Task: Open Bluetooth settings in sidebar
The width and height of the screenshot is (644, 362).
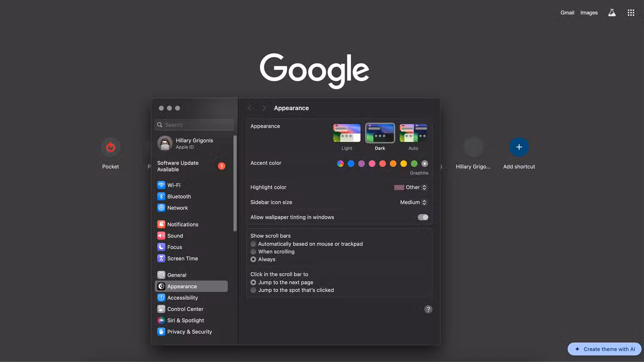Action: 179,196
